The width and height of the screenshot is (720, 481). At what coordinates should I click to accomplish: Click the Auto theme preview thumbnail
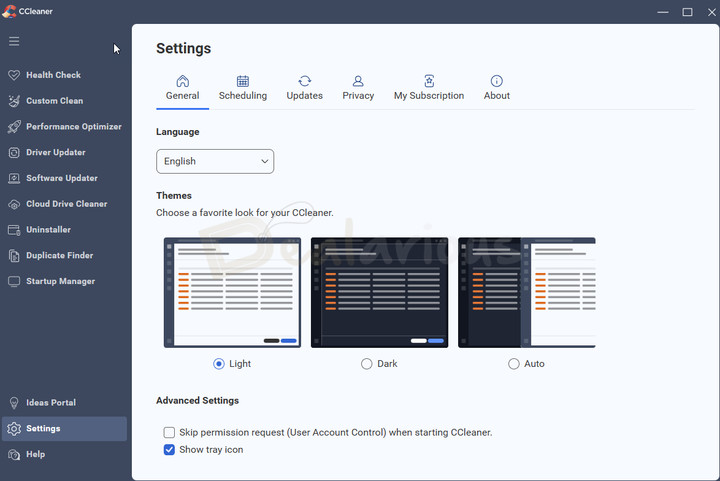(527, 292)
